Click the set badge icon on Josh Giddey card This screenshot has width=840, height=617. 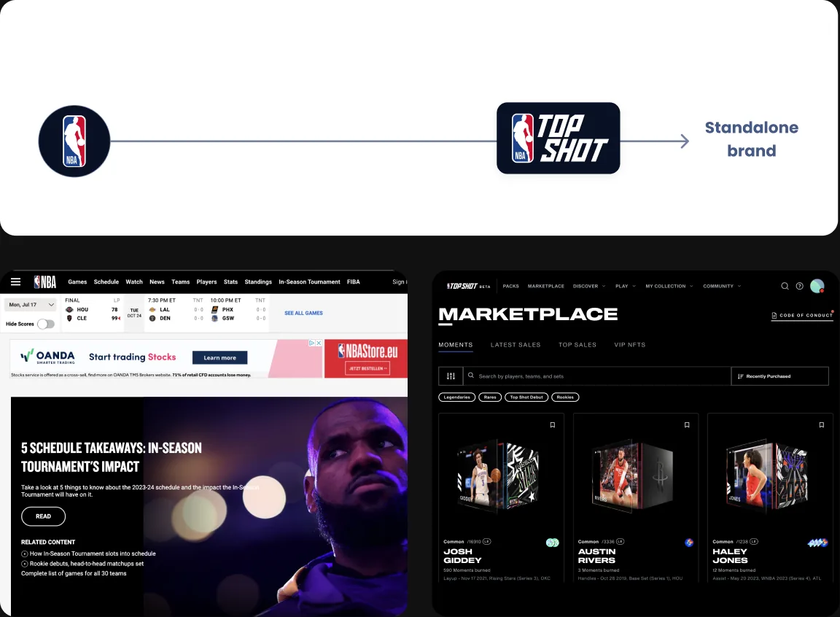click(552, 543)
